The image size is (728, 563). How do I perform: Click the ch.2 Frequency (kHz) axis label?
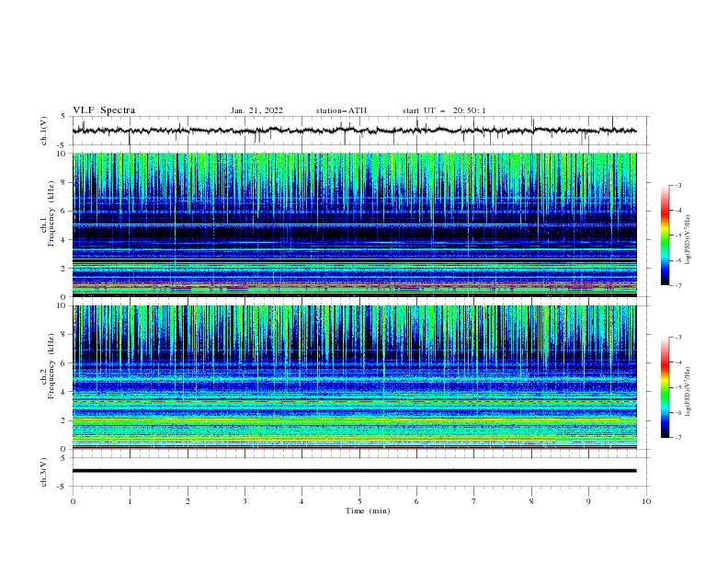pyautogui.click(x=47, y=366)
